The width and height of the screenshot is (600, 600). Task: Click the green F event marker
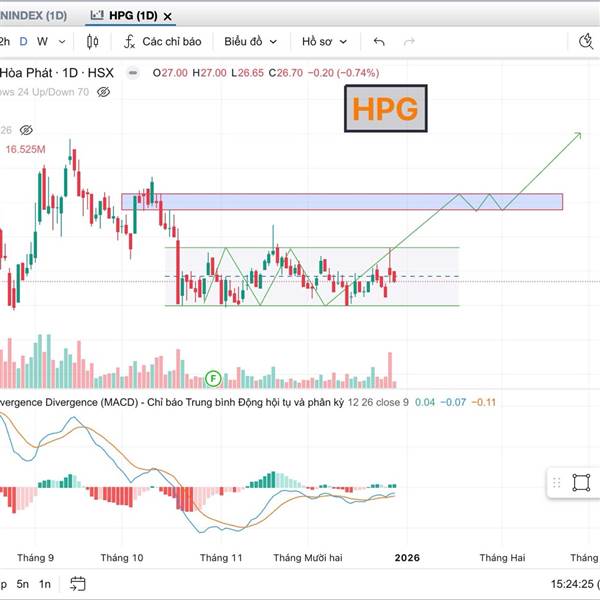213,379
